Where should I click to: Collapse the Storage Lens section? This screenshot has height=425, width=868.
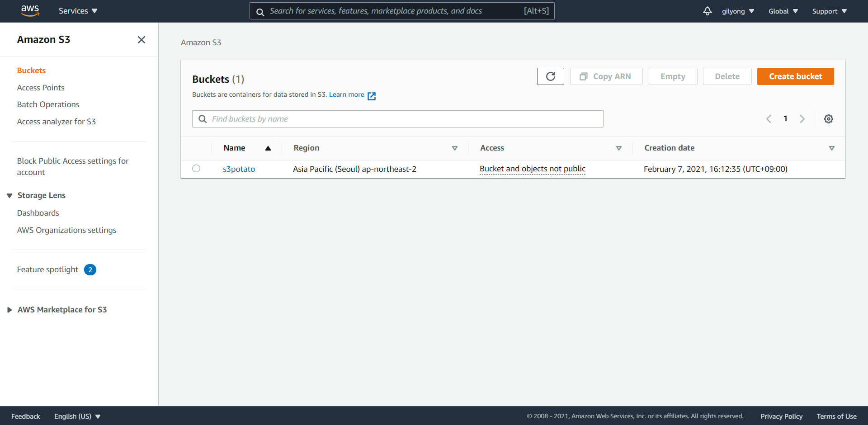point(9,196)
